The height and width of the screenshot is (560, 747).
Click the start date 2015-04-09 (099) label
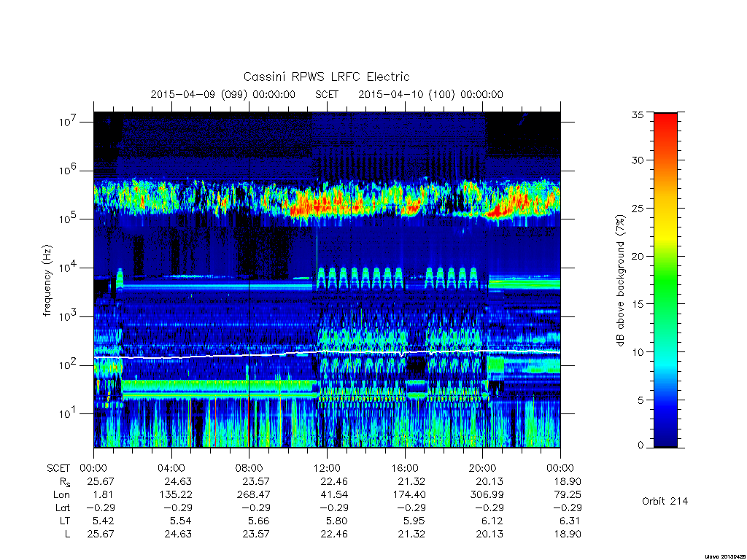[199, 94]
